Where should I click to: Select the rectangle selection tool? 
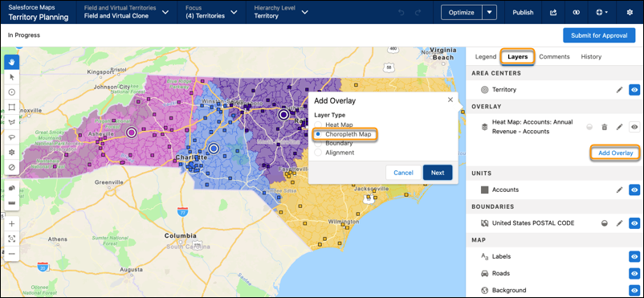click(x=11, y=107)
